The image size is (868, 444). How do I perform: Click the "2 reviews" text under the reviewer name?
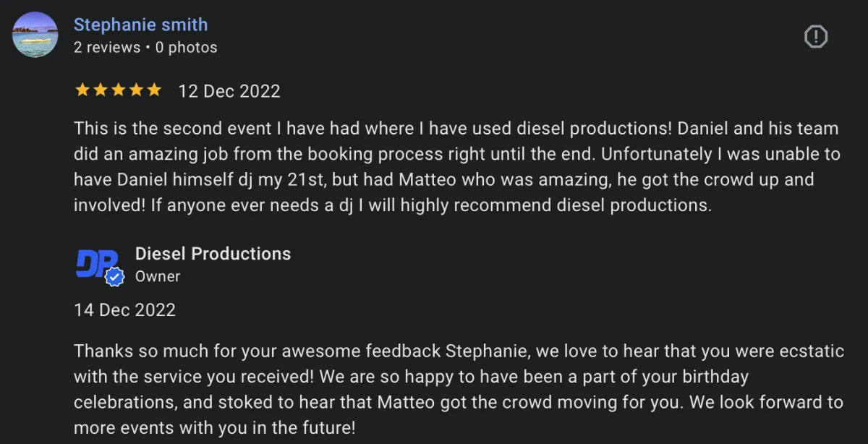pos(107,48)
